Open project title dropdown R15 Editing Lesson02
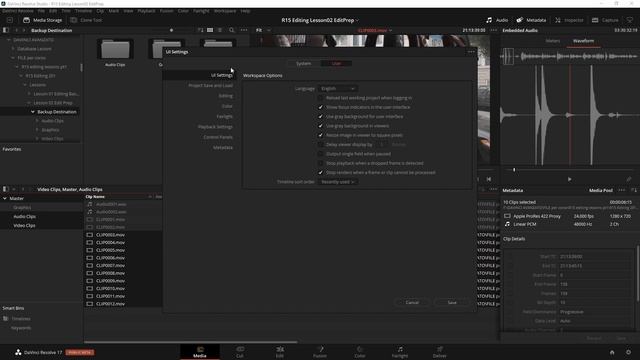Viewport: 640px width, 360px height. [x=320, y=20]
